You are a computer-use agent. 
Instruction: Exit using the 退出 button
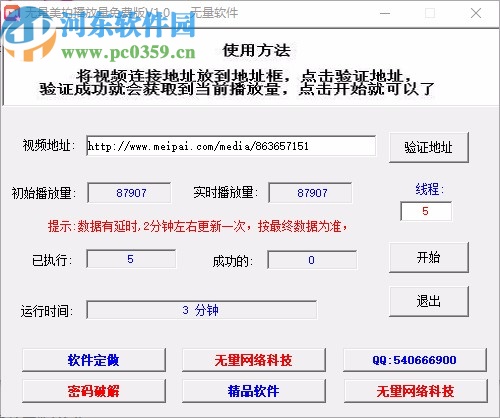(429, 302)
